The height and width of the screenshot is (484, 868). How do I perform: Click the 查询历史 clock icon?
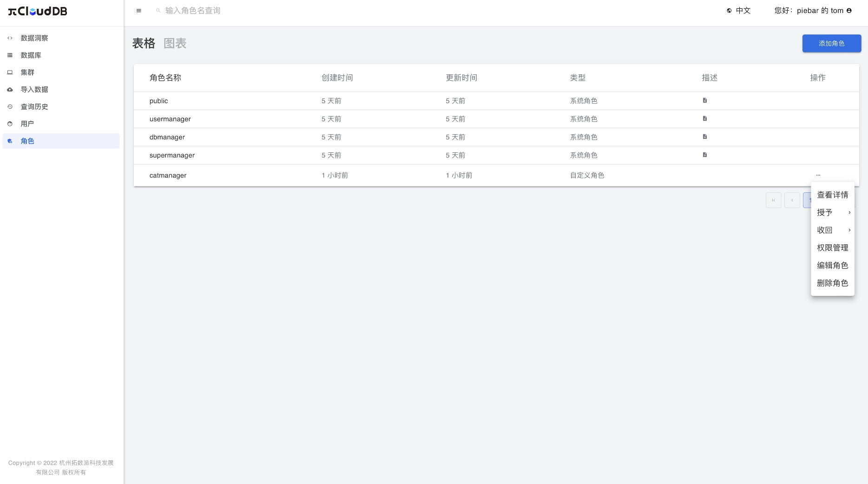(x=10, y=107)
